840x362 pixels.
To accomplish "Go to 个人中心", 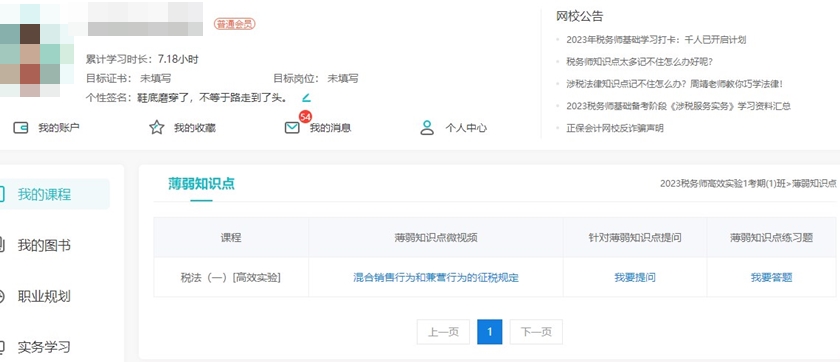I will pyautogui.click(x=466, y=128).
